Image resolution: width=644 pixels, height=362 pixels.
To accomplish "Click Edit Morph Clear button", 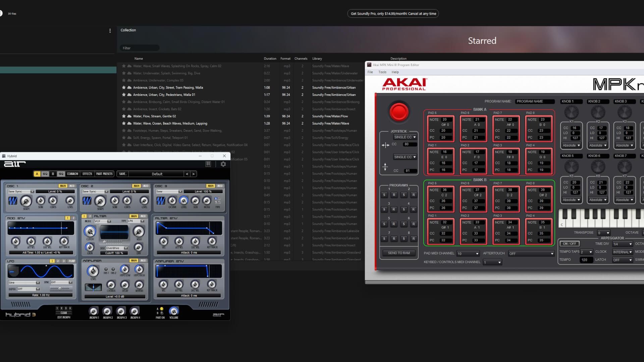I will tap(64, 313).
